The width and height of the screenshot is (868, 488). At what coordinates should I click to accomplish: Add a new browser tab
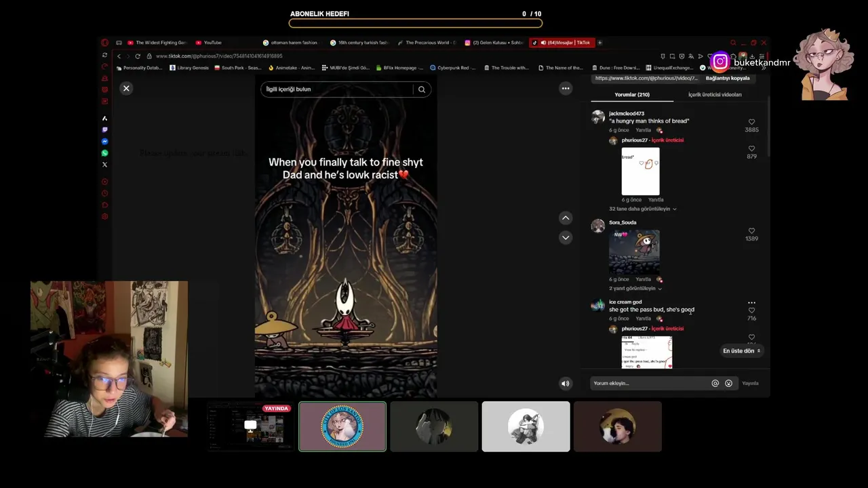[x=599, y=43]
